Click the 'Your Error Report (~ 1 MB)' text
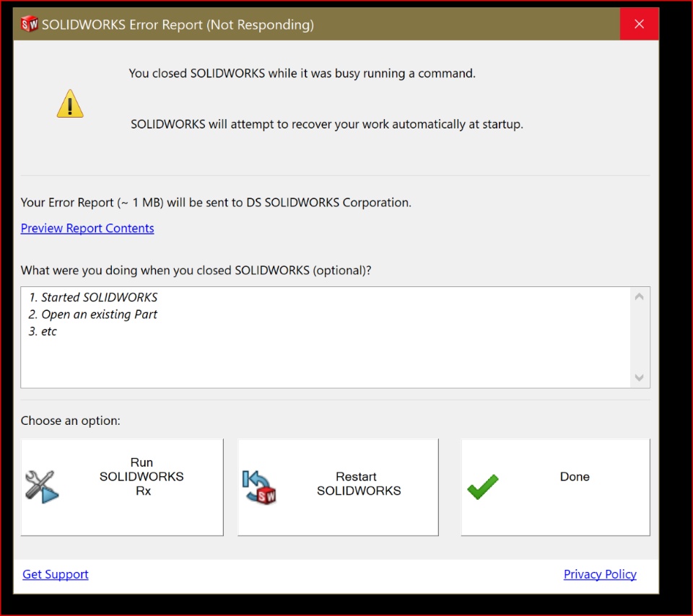This screenshot has height=616, width=693. [x=216, y=203]
